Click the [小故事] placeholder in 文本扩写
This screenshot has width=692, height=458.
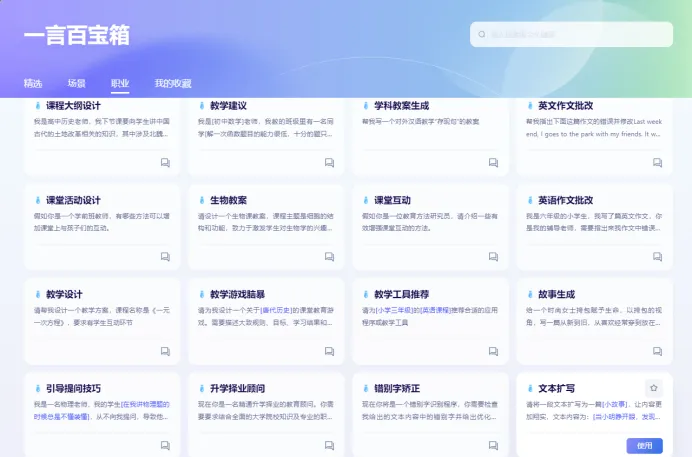pos(615,404)
